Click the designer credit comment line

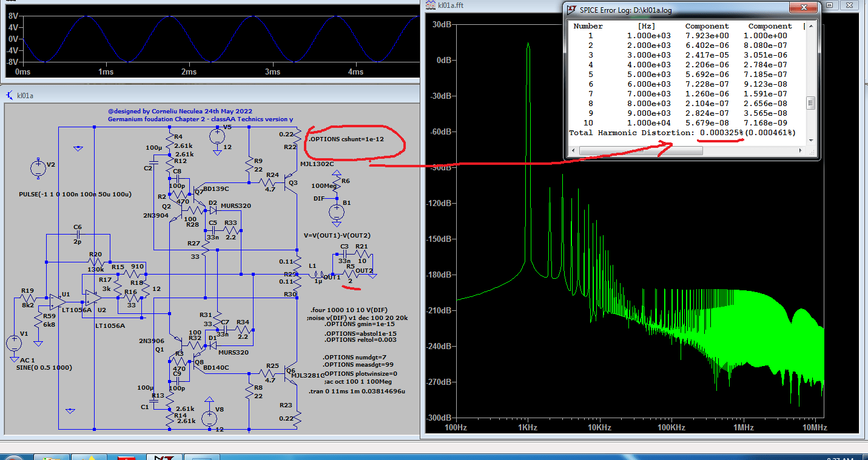pyautogui.click(x=180, y=112)
